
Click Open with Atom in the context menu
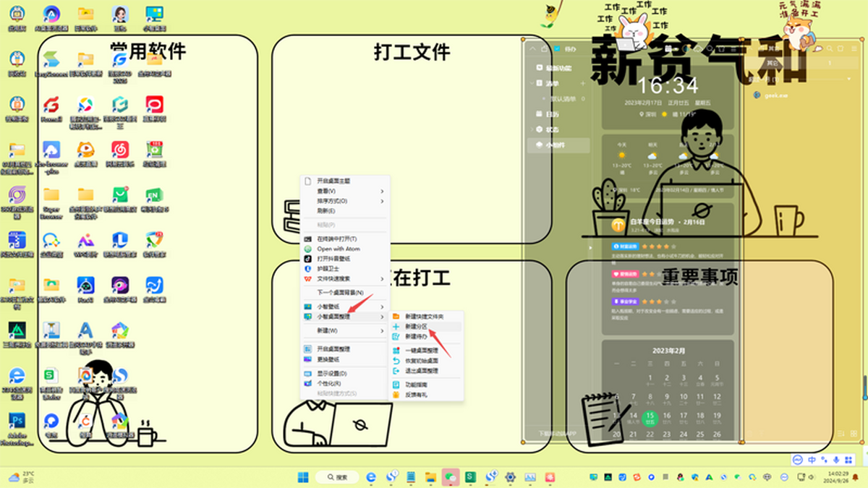click(x=345, y=249)
